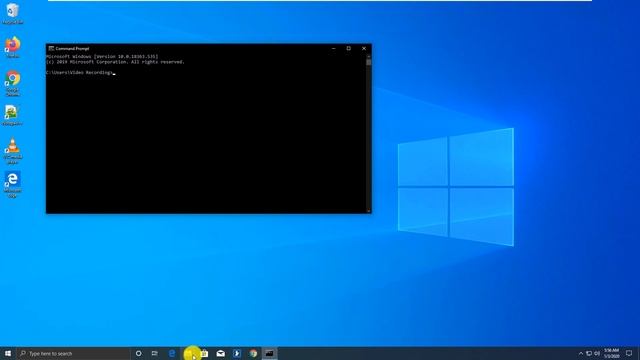Click the Command Prompt taskbar button
640x360 pixels.
click(x=269, y=353)
